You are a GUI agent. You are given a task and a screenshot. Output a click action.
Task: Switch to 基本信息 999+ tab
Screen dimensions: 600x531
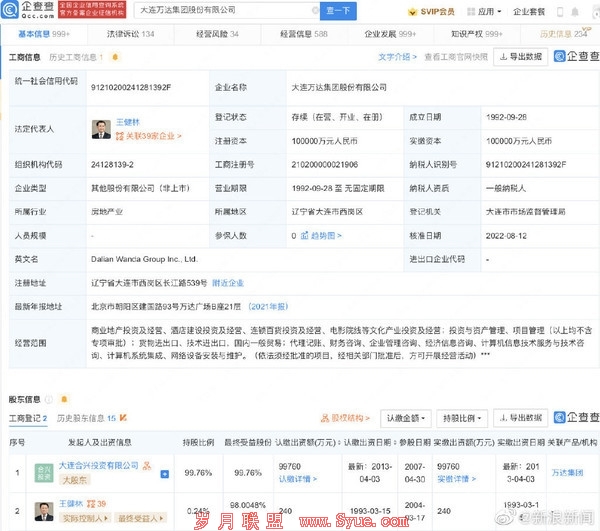44,34
